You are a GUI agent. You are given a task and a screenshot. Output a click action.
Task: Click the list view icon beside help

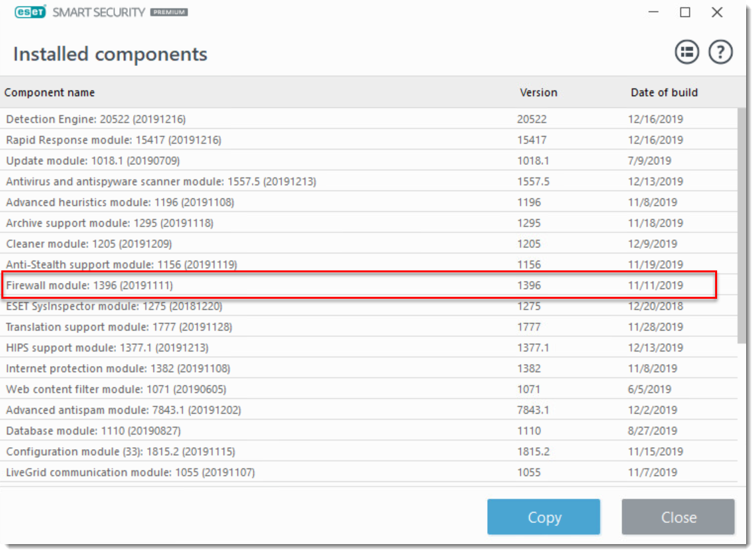[687, 51]
